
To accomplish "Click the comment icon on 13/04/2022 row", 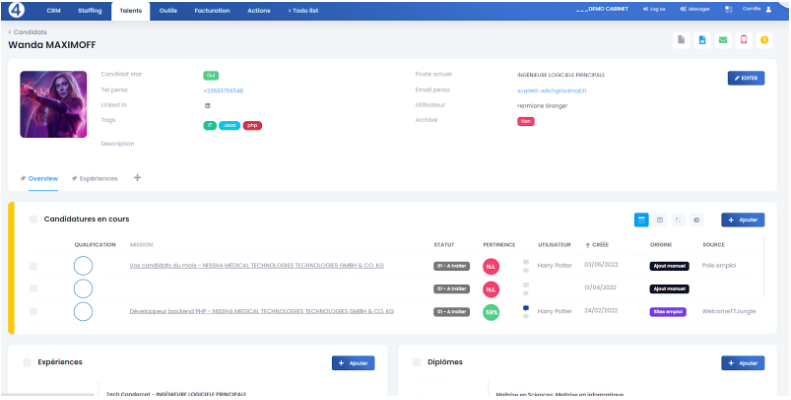I will click(526, 285).
